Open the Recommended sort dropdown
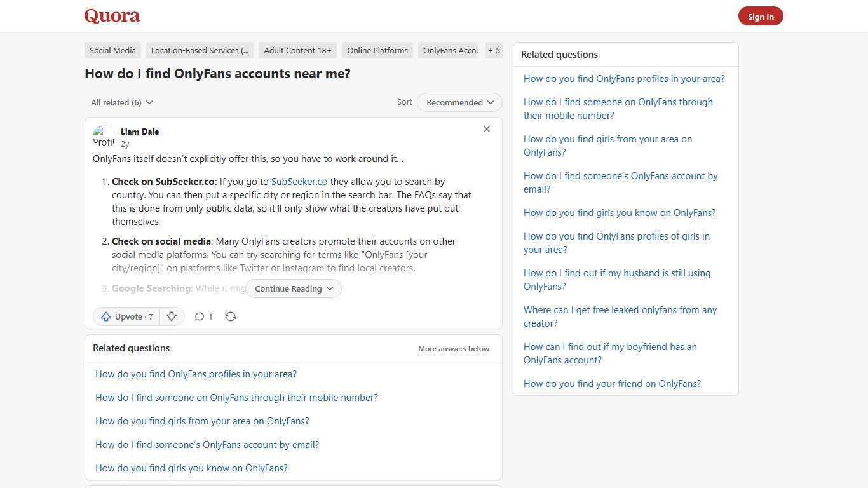Image resolution: width=868 pixels, height=488 pixels. [x=459, y=102]
